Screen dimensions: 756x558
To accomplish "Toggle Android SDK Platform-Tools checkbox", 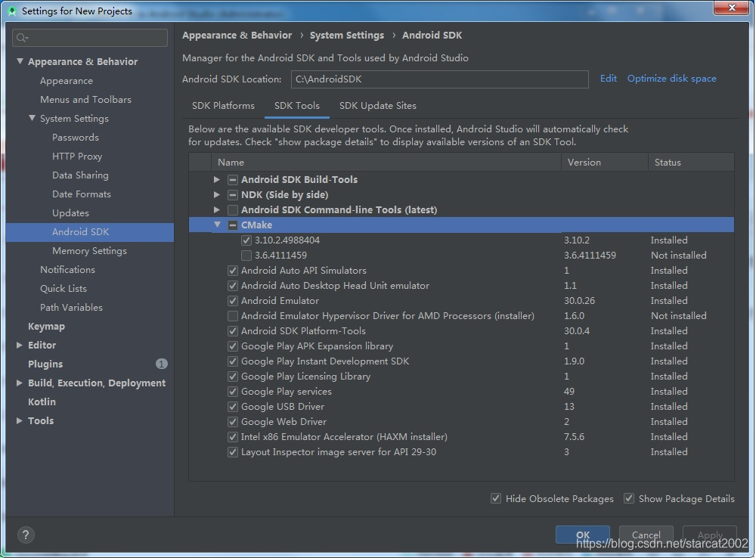I will pos(233,331).
